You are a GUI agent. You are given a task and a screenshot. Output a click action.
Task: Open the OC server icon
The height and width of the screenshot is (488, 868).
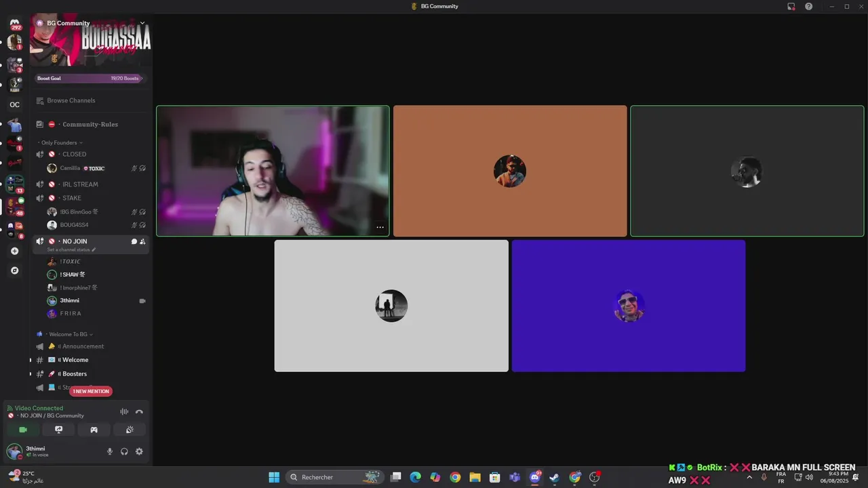14,104
